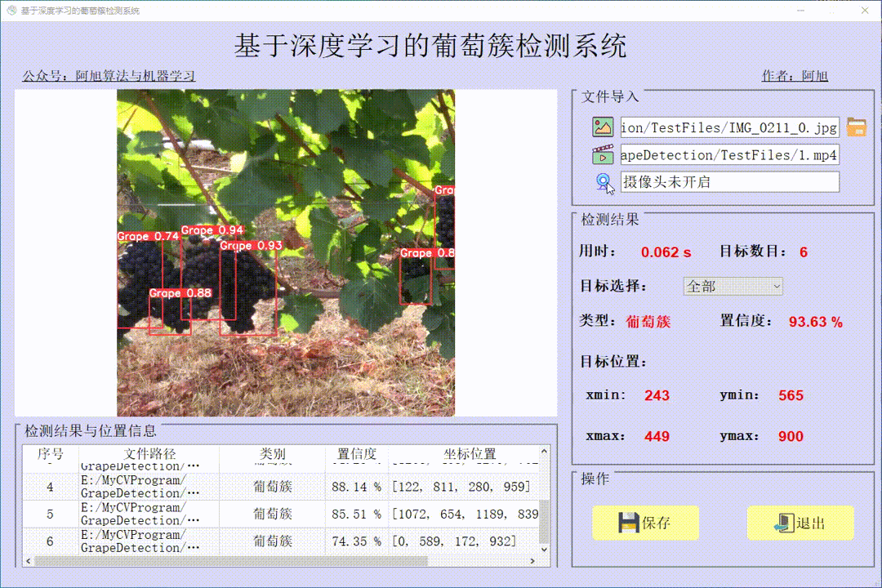The height and width of the screenshot is (588, 882).
Task: Click the xmin value 243
Action: [x=657, y=395]
